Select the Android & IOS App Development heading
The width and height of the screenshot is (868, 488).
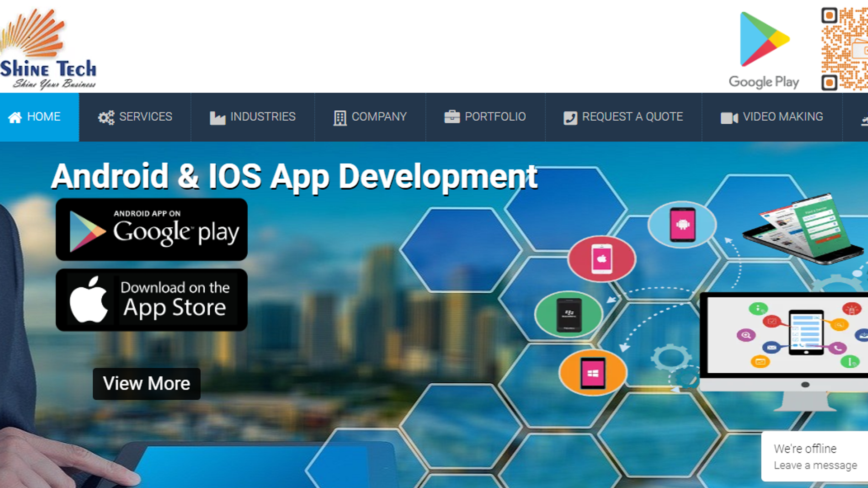tap(294, 176)
